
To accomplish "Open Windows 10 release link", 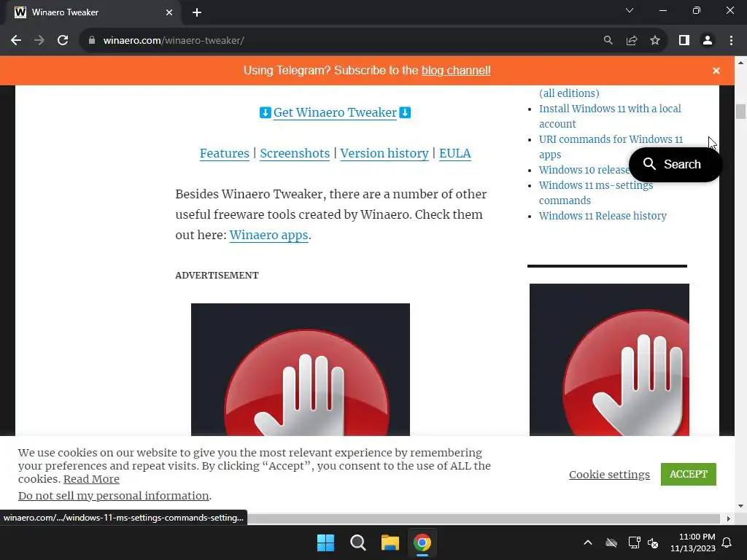I will (x=584, y=170).
